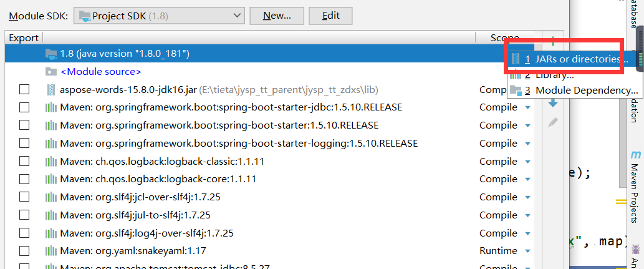Open scope dropdown for spring-boot-starter-logging
The image size is (644, 269).
pyautogui.click(x=528, y=144)
